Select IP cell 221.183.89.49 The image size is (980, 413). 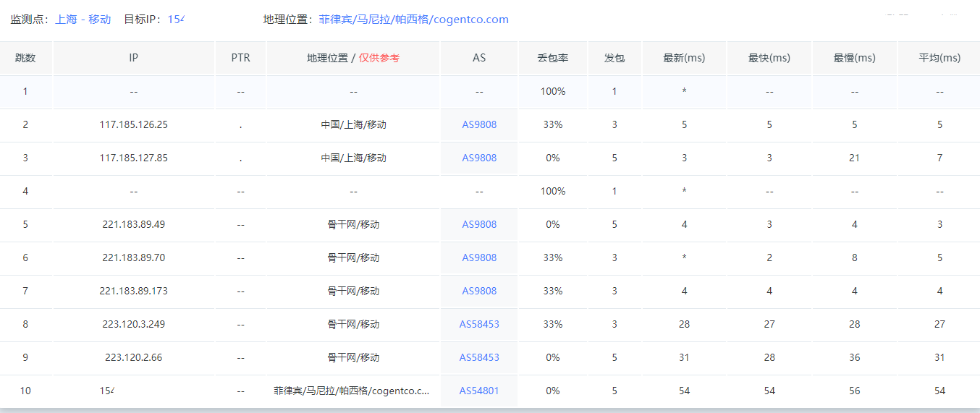point(133,224)
